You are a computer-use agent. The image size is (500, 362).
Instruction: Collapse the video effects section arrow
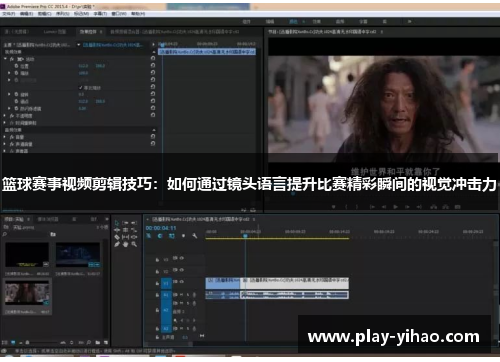153,52
